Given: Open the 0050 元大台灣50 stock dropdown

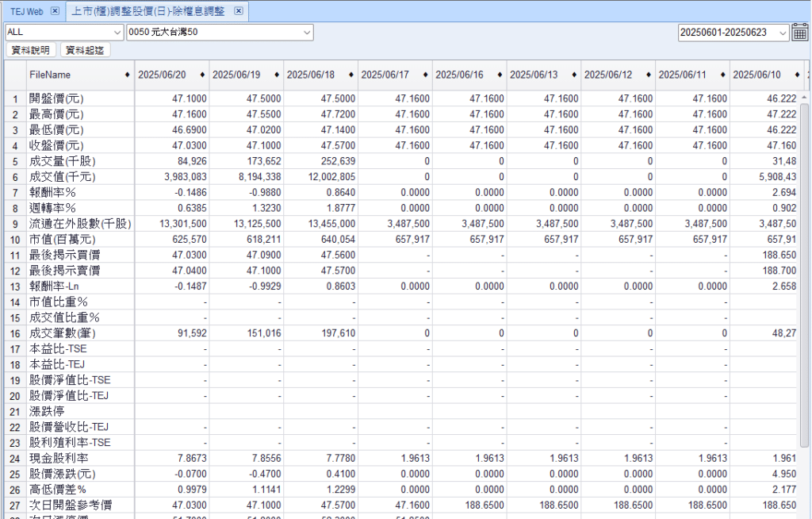Looking at the screenshot, I should pos(307,33).
